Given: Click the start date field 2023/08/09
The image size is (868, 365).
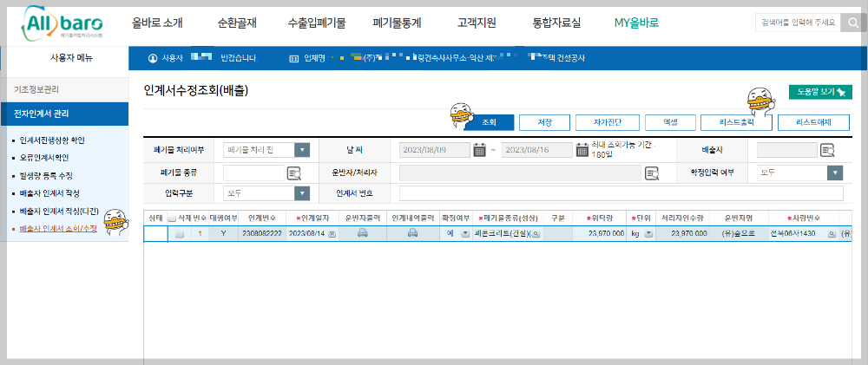Looking at the screenshot, I should pyautogui.click(x=435, y=150).
